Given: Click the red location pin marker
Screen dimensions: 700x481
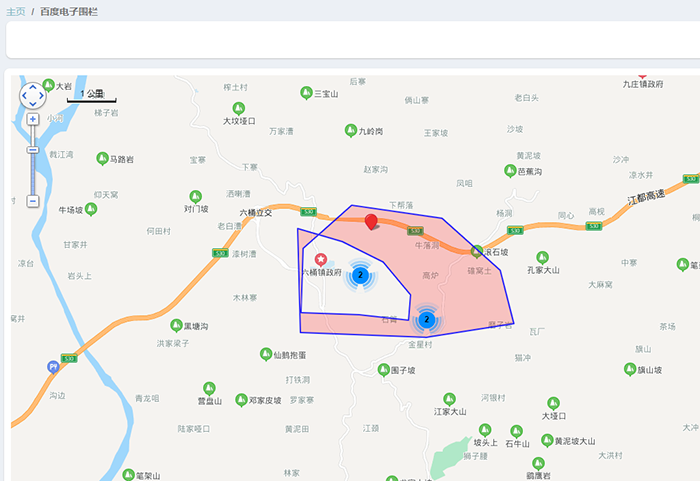Looking at the screenshot, I should pos(371,221).
